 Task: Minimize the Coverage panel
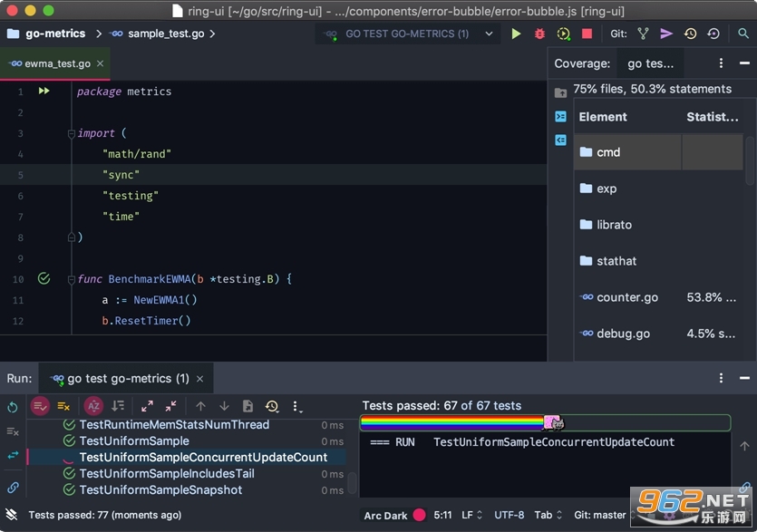744,63
